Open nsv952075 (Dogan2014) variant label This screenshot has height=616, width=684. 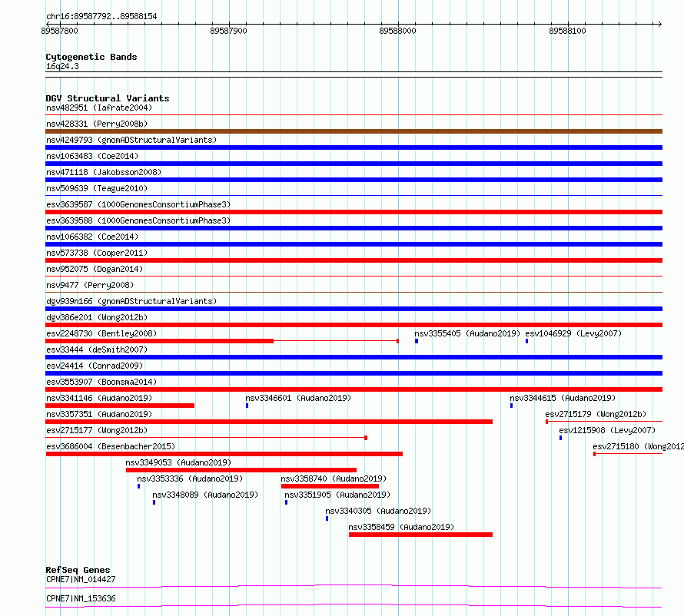coord(95,269)
